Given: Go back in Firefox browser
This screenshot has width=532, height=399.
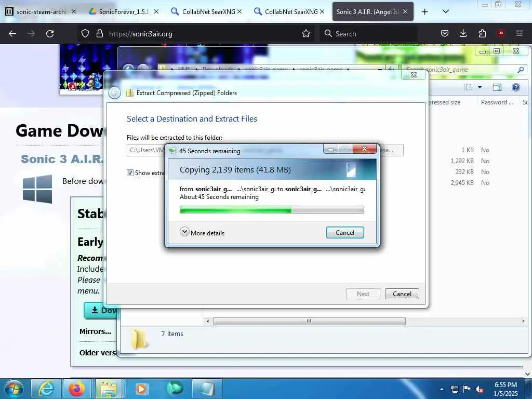Looking at the screenshot, I should [x=12, y=34].
